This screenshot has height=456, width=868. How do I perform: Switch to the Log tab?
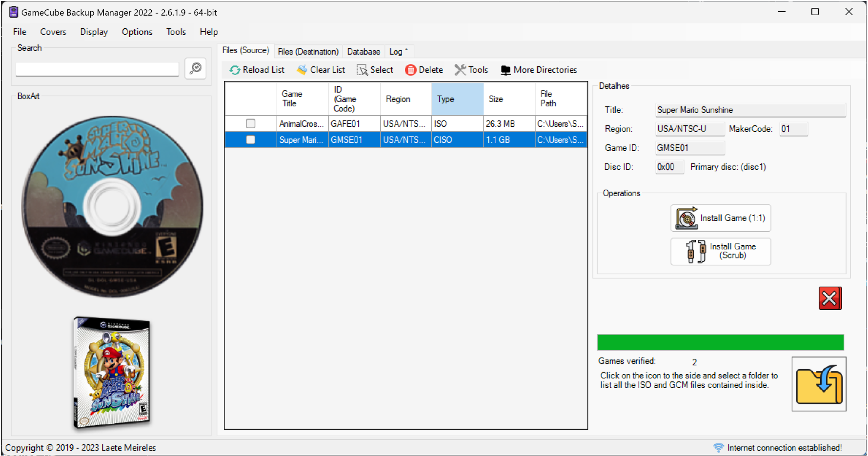[399, 52]
